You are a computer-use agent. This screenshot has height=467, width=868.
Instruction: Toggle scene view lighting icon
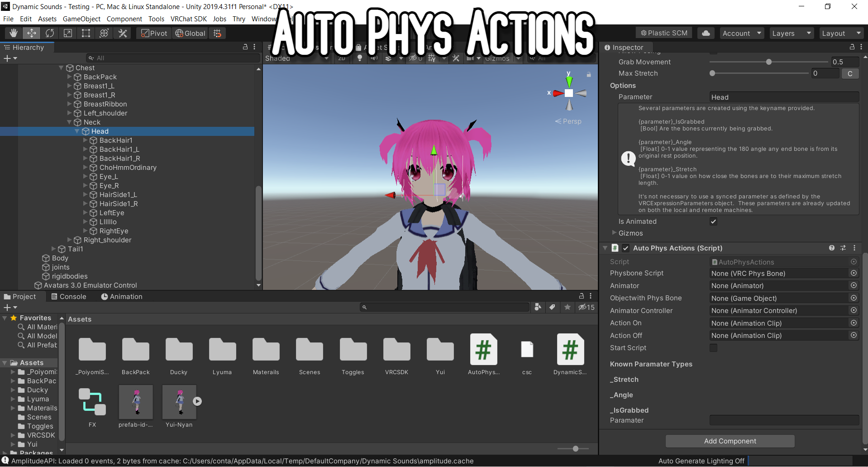(x=360, y=58)
